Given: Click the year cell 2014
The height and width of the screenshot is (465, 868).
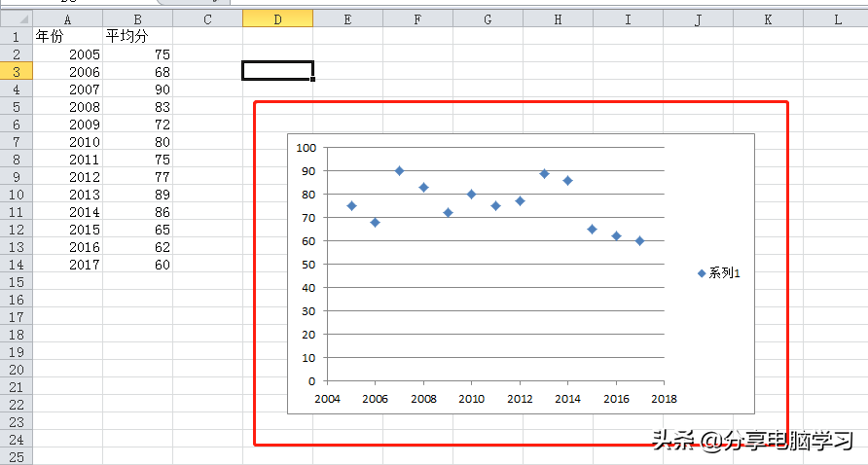Looking at the screenshot, I should pyautogui.click(x=67, y=212).
